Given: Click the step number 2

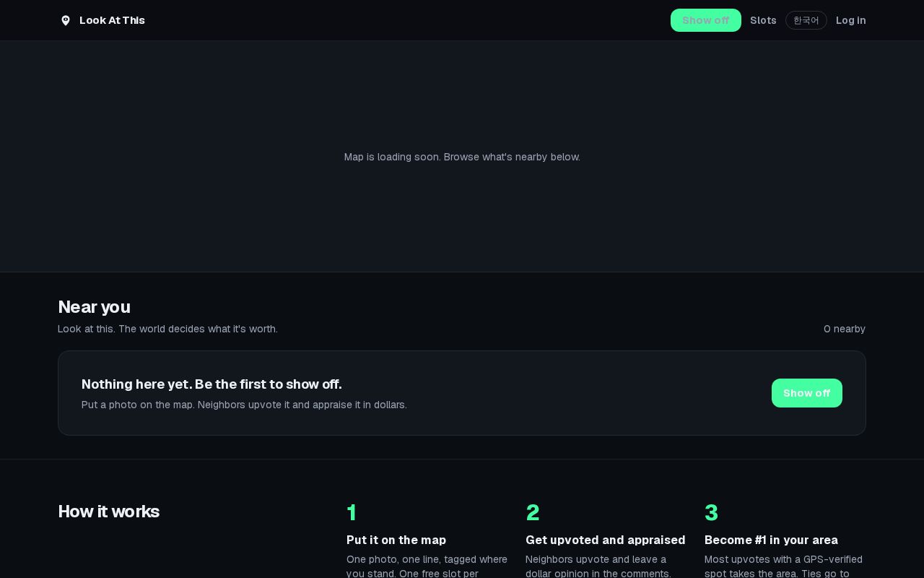Looking at the screenshot, I should [x=533, y=512].
